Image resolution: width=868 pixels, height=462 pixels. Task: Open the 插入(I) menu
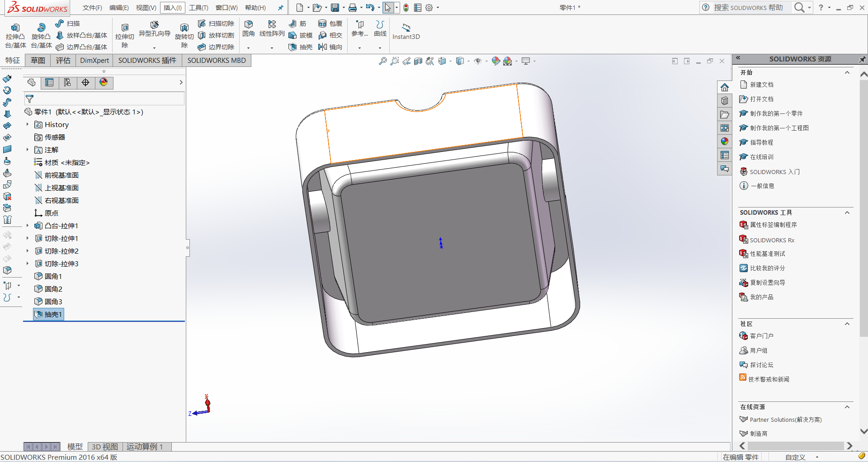(x=172, y=8)
